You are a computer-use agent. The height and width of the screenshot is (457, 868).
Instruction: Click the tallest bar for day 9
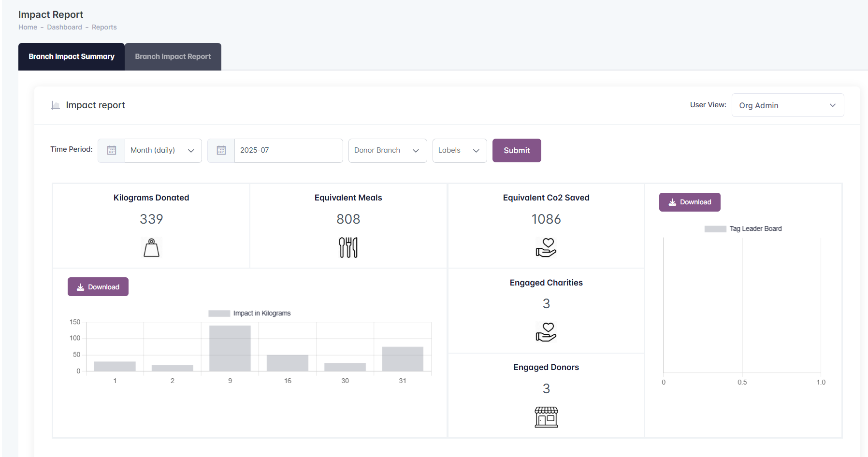[x=230, y=348]
